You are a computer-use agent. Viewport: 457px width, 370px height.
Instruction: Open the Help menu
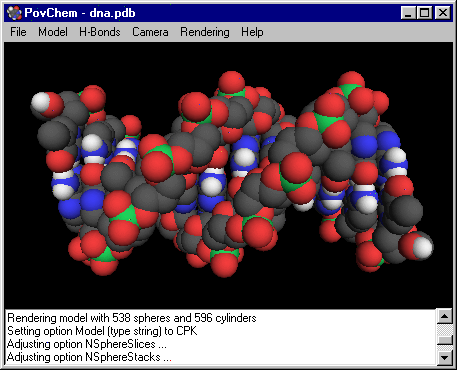252,32
